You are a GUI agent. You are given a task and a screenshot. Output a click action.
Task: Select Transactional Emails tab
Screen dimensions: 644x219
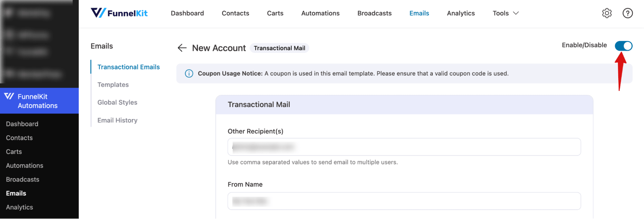click(129, 67)
